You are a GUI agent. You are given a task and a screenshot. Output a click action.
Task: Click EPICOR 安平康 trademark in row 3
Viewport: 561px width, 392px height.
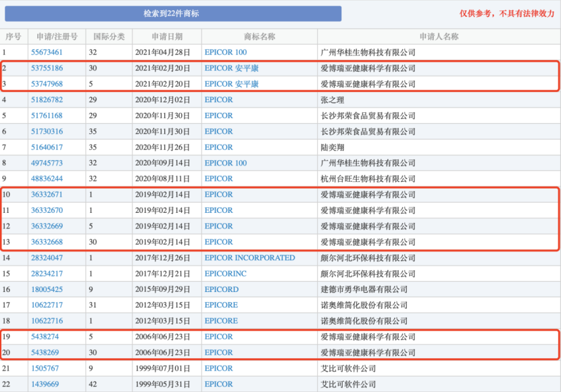(x=231, y=84)
